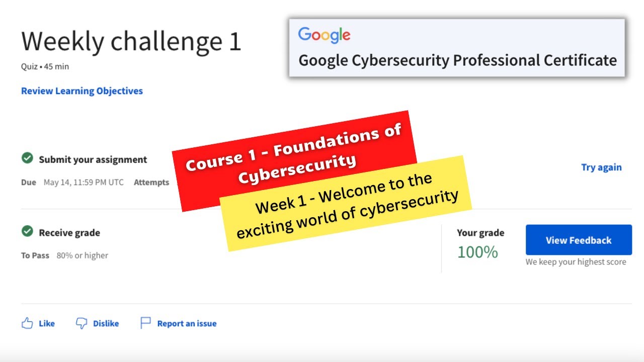
Task: Click the Google Cybersecurity Professional Certificate title
Action: [457, 60]
